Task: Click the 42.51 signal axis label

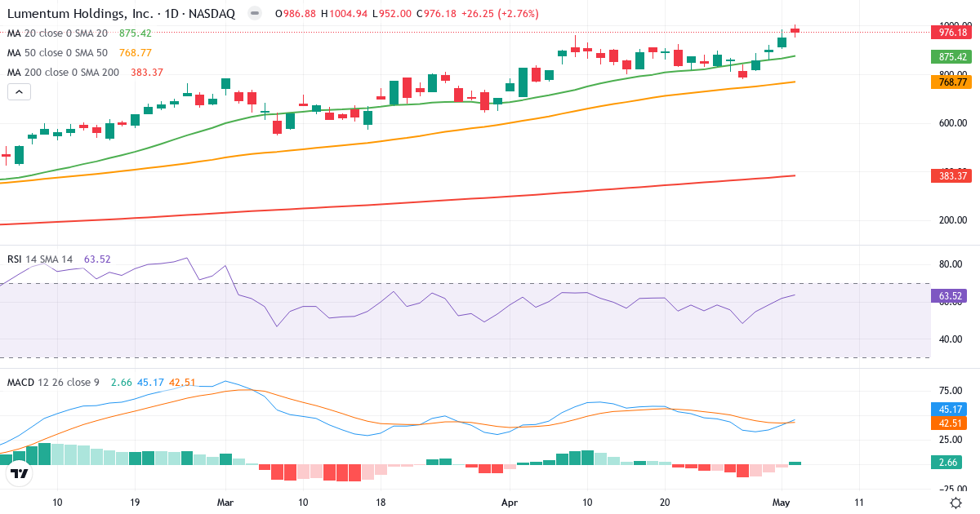Action: 948,423
